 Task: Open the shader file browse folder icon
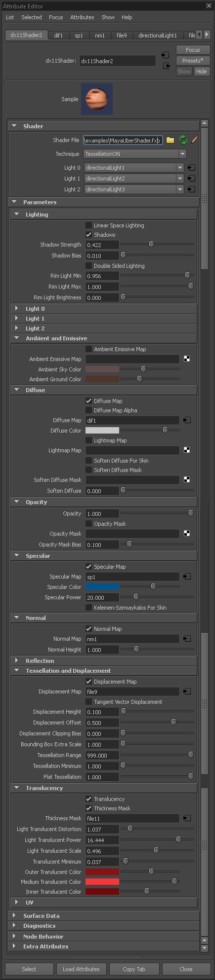pos(170,140)
